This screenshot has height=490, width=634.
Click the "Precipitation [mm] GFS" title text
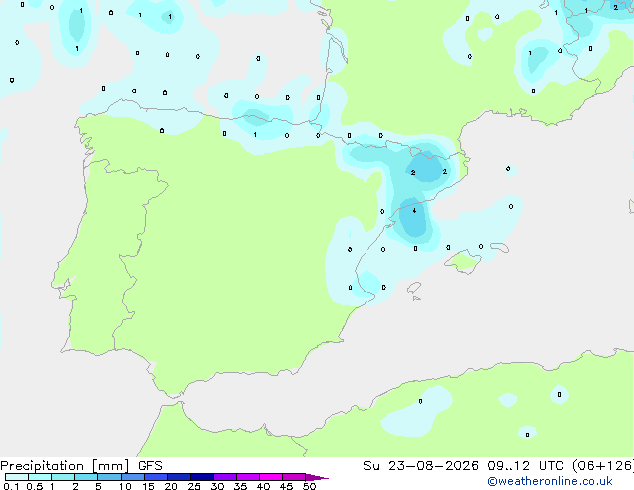(x=81, y=466)
